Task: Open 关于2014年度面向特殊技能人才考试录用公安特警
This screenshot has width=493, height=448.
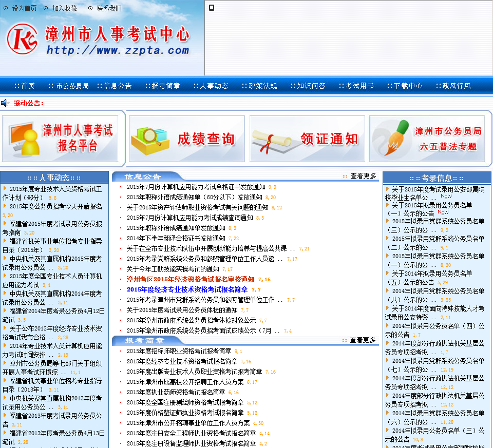Action: [x=435, y=313]
